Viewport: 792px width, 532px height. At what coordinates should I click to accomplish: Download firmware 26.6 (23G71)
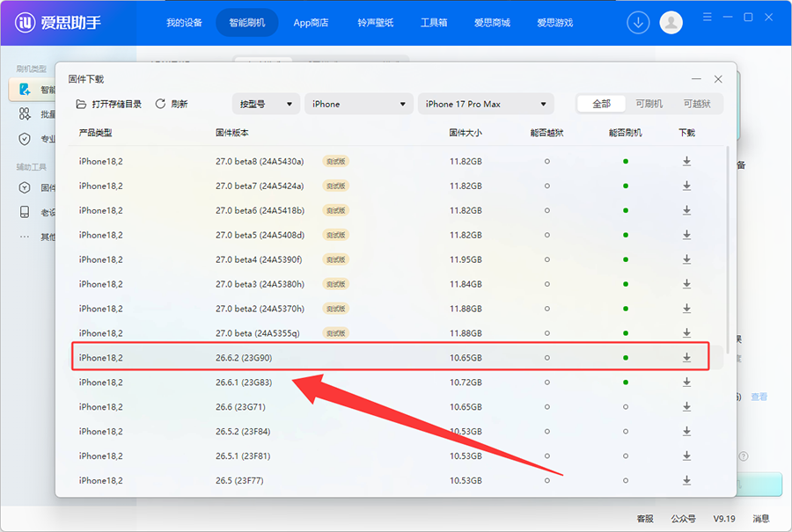[x=686, y=407]
